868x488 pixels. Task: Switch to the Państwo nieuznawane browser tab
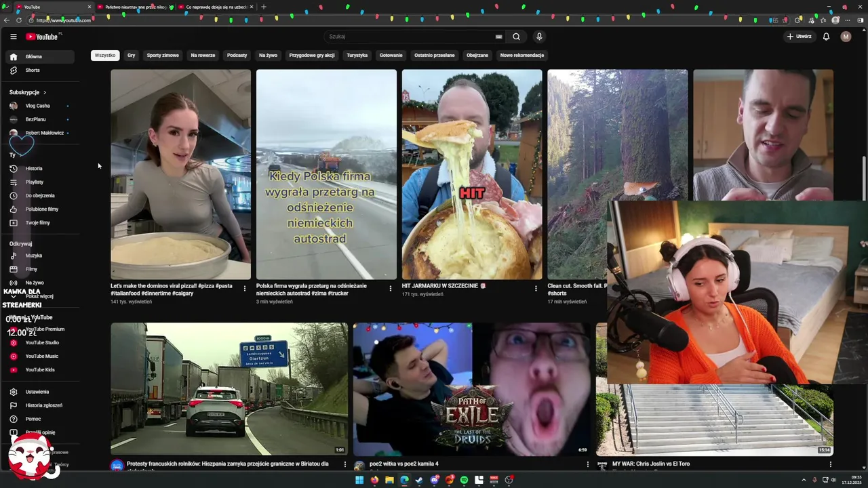[136, 7]
